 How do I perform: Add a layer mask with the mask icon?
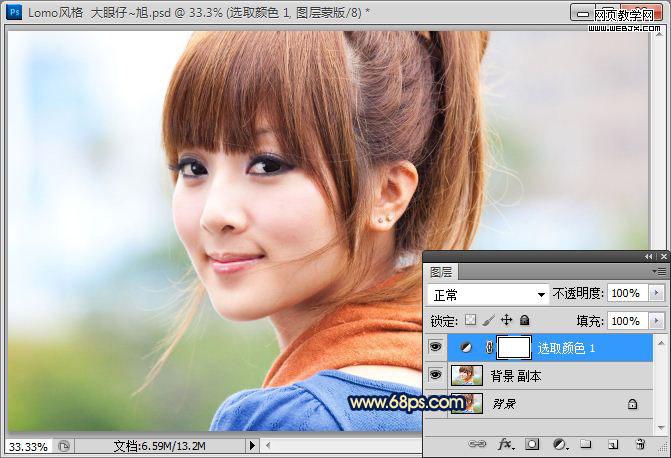coord(532,444)
